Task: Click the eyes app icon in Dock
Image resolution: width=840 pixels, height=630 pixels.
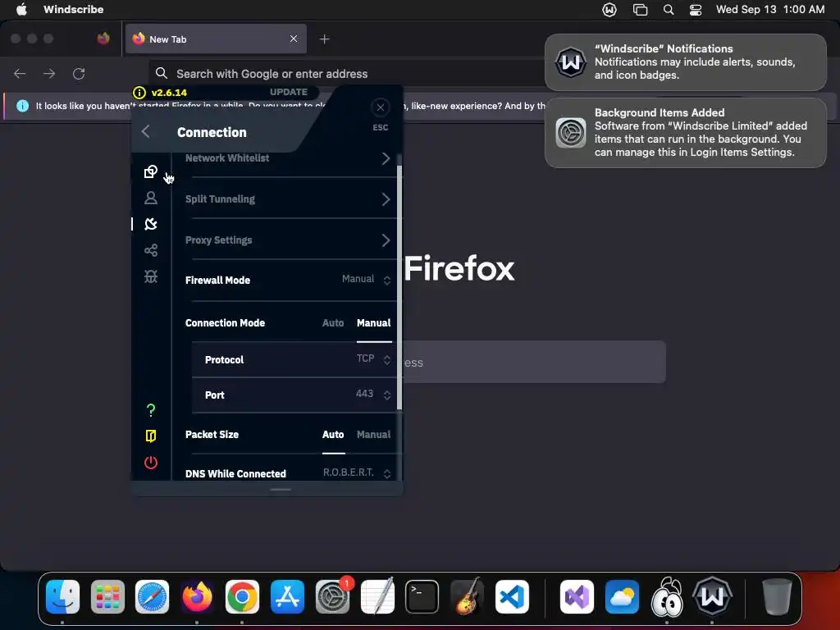Action: (667, 597)
